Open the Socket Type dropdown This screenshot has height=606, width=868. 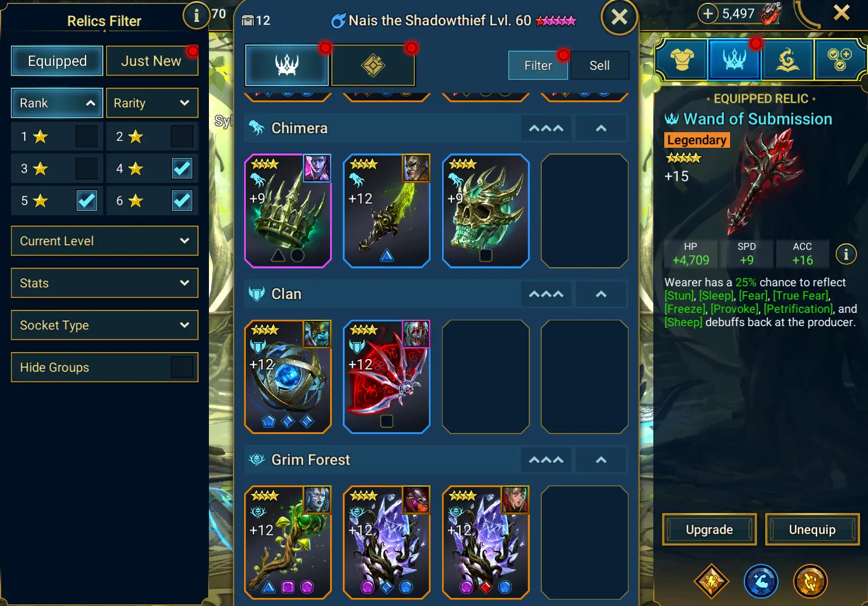pyautogui.click(x=104, y=325)
